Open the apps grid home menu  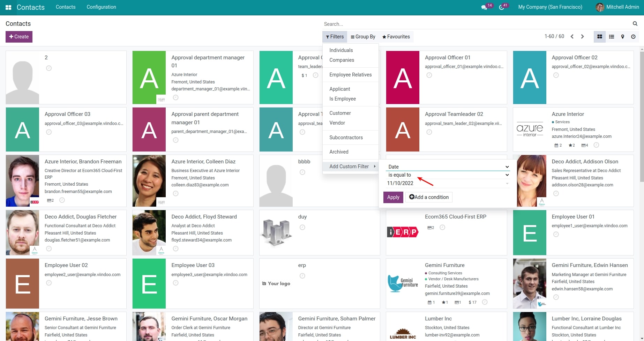tap(8, 7)
